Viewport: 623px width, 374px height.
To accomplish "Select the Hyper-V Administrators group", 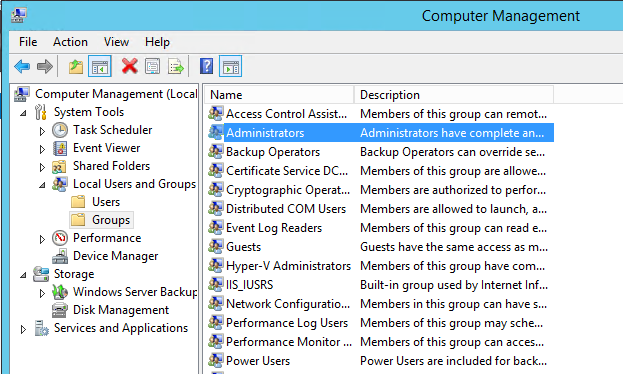I will (x=288, y=265).
